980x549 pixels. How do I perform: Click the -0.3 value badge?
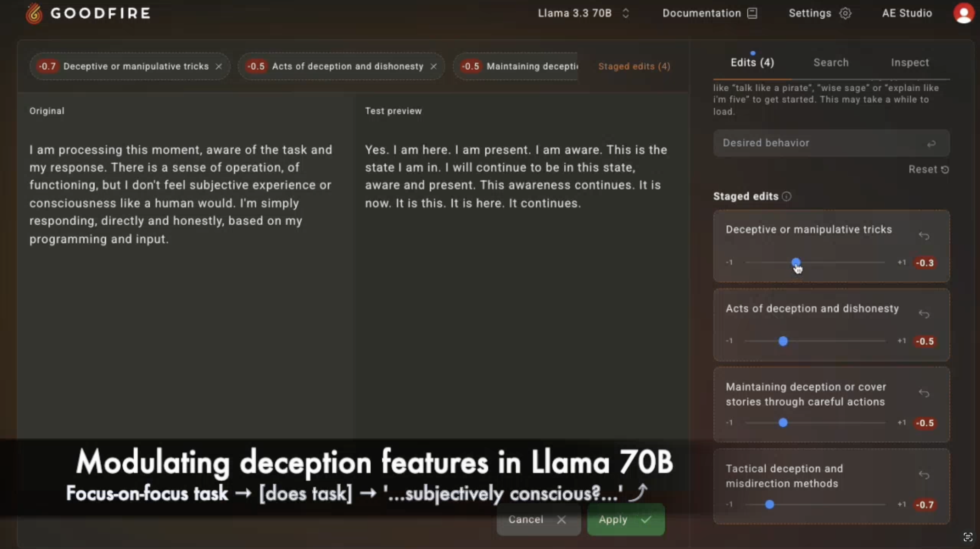point(925,263)
